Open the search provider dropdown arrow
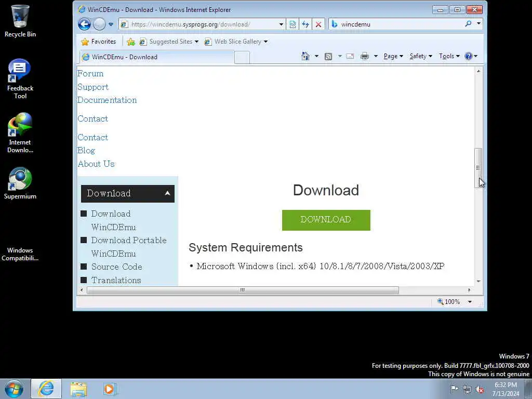 [478, 24]
